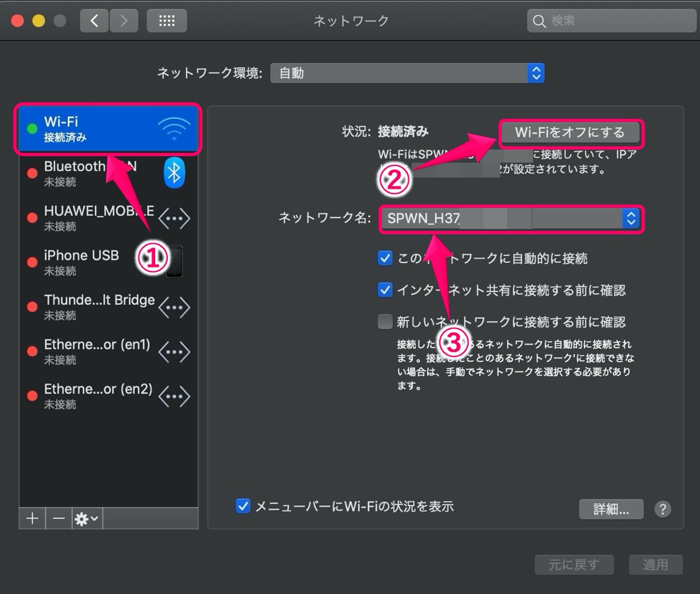Click the ネットワーク名: label
700x594 pixels.
pos(325,218)
